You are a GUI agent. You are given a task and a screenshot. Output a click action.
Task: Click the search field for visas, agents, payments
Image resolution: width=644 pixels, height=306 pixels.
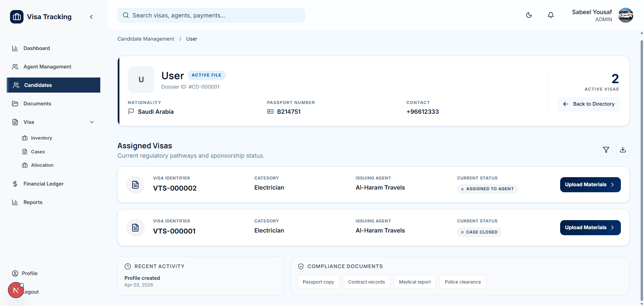pos(211,15)
